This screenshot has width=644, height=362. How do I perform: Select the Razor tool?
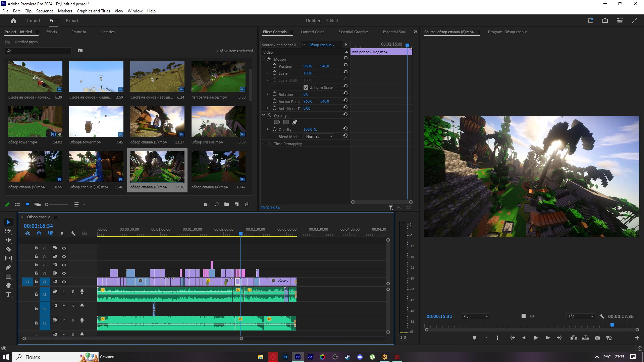point(8,249)
